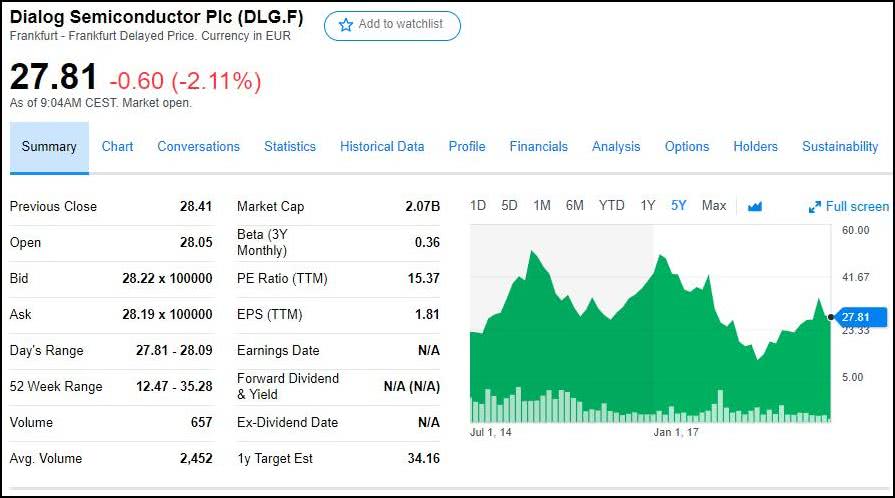895x498 pixels.
Task: Click the Dialog Semiconductor Plc (DLG.F) heading
Action: 156,17
